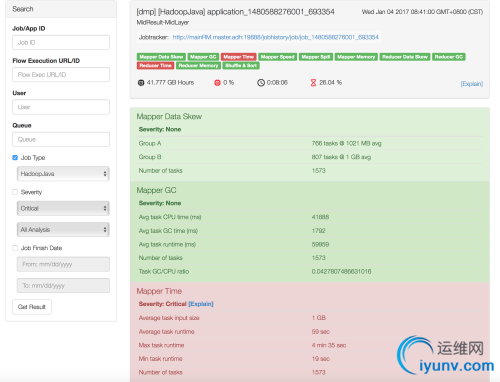The width and height of the screenshot is (500, 382).
Task: Click the red wasted resources icon
Action: coord(217,83)
